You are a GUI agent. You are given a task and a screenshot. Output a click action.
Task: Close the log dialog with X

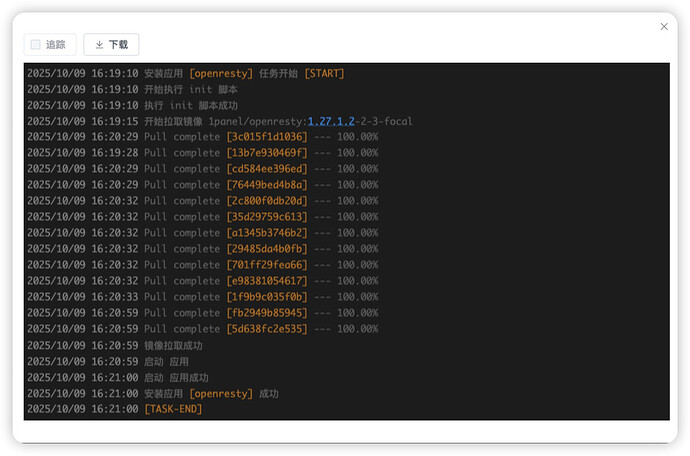664,26
